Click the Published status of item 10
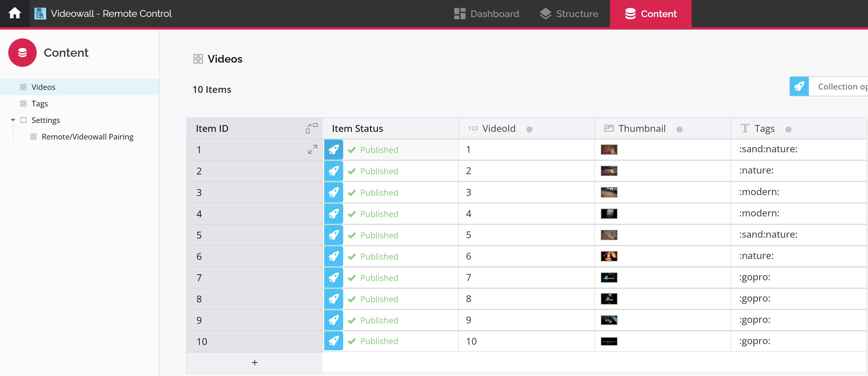868x376 pixels. point(373,341)
